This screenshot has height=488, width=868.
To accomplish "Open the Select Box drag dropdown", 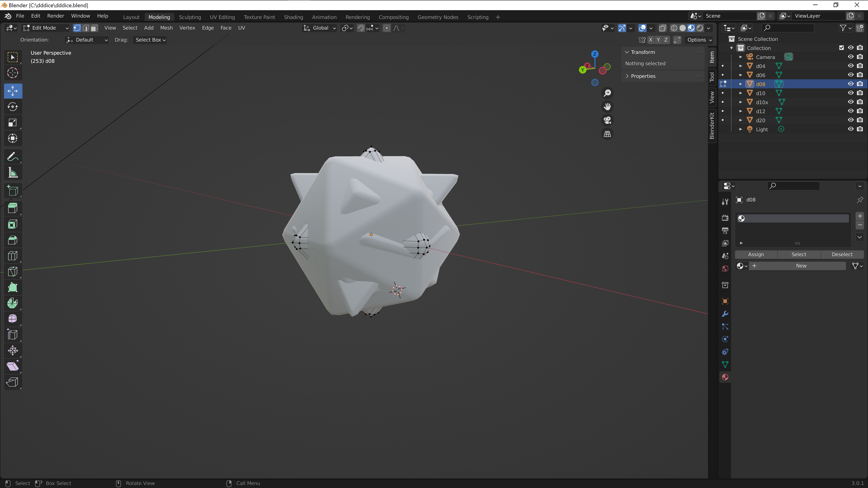I will click(149, 40).
